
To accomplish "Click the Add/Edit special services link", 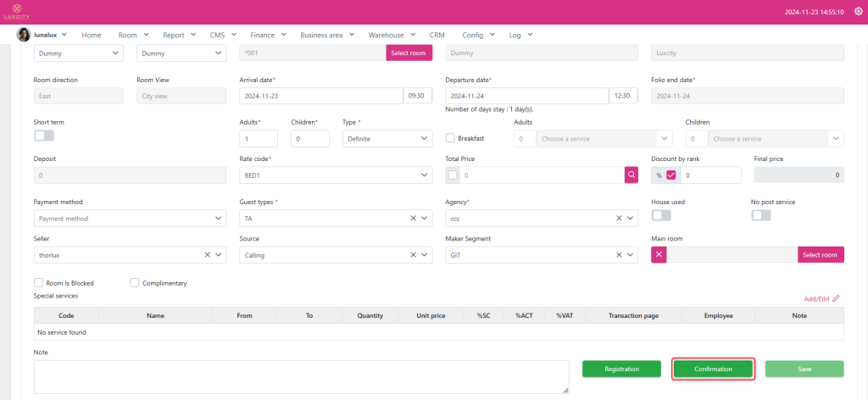I will 821,298.
